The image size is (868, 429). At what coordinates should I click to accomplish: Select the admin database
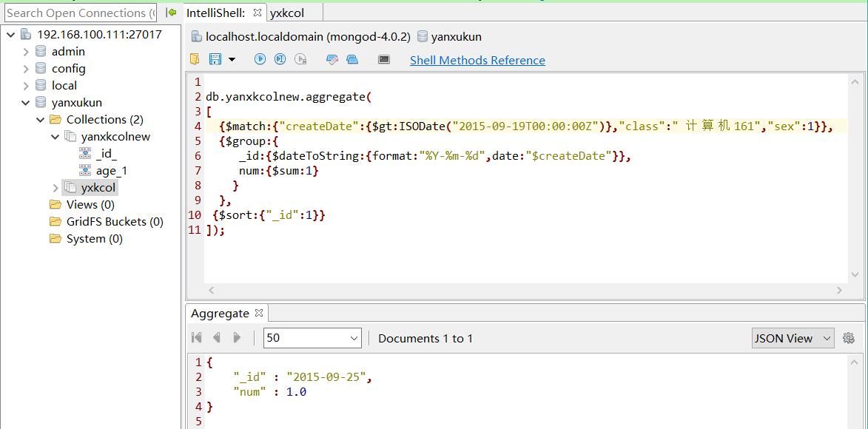coord(68,52)
